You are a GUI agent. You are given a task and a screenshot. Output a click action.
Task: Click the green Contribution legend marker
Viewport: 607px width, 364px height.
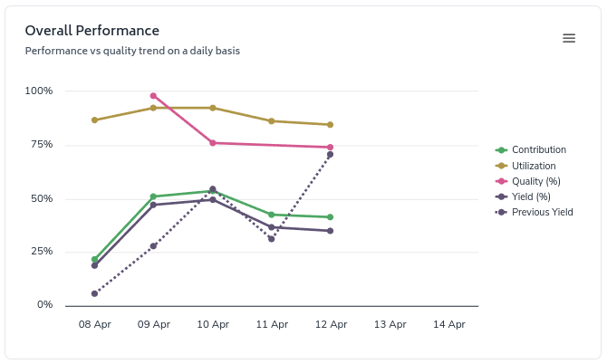pyautogui.click(x=501, y=150)
